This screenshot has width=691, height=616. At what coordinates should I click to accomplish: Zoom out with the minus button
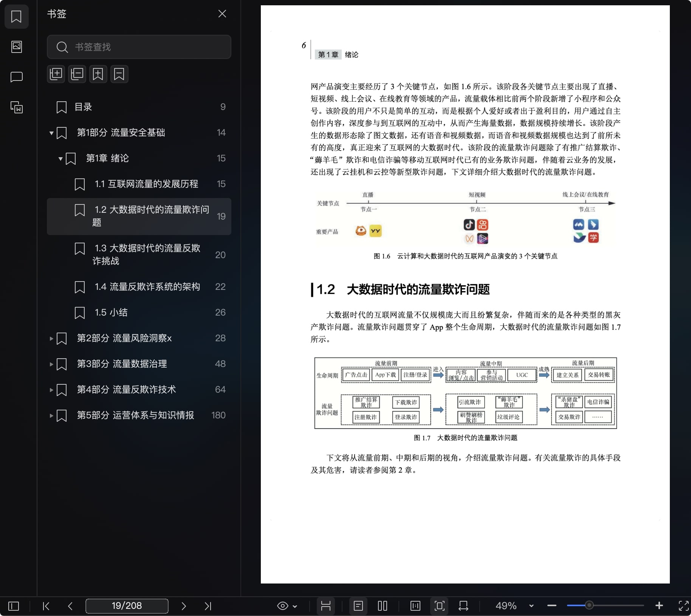pos(552,606)
